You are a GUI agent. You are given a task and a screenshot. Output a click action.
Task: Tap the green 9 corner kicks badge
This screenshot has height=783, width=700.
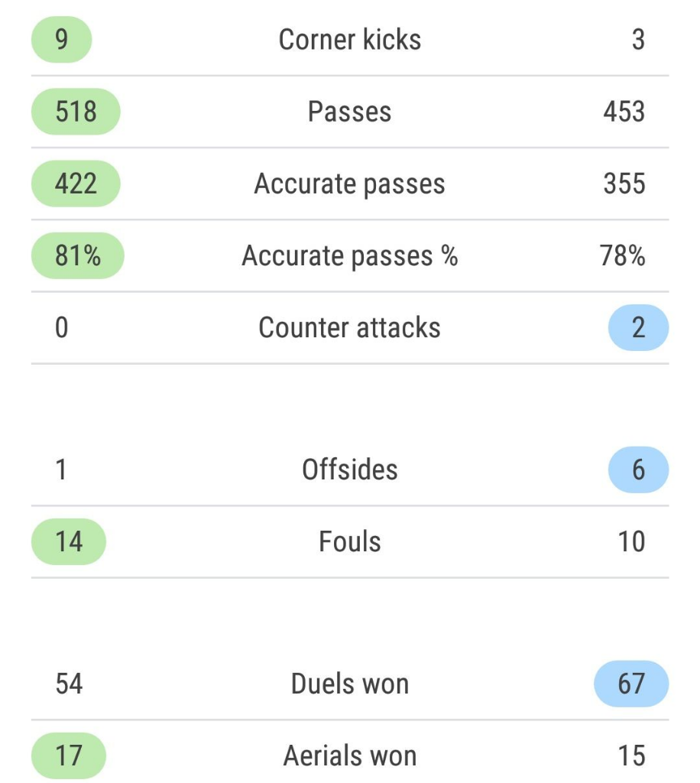pos(61,40)
